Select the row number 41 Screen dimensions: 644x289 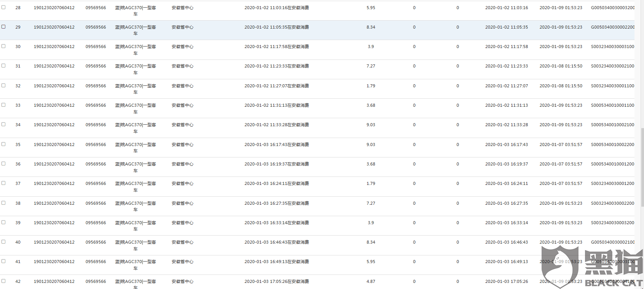tap(18, 262)
